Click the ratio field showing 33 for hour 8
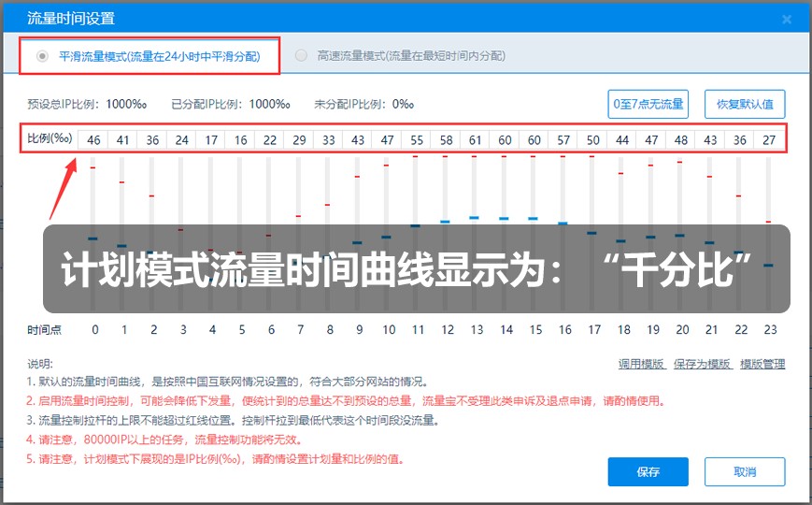The image size is (812, 505). click(x=328, y=140)
